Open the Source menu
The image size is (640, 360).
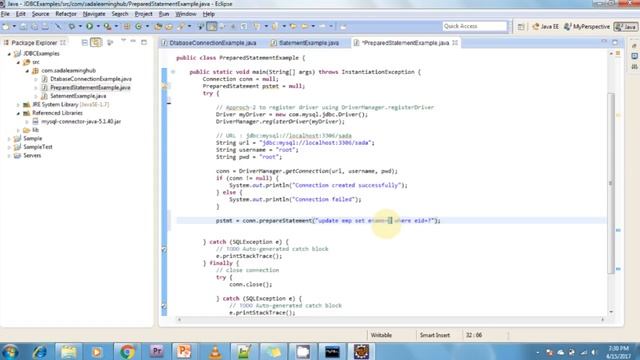[x=40, y=14]
